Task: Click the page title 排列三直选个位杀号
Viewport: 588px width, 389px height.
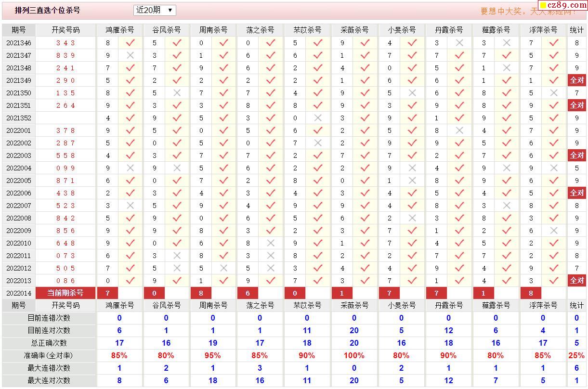Action: pos(48,10)
